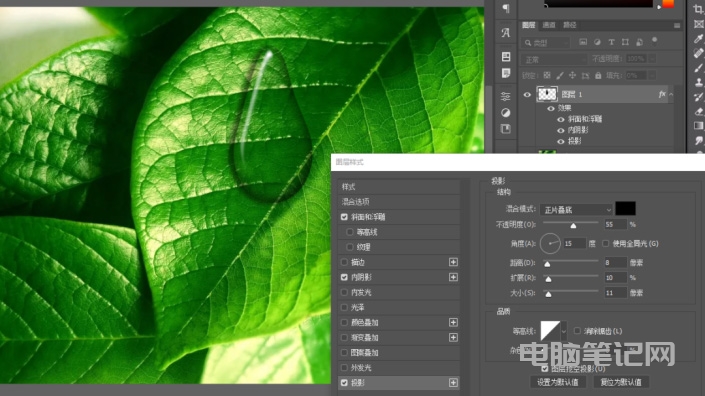The height and width of the screenshot is (396, 705).
Task: Open the Notes panel icon
Action: pyautogui.click(x=506, y=73)
